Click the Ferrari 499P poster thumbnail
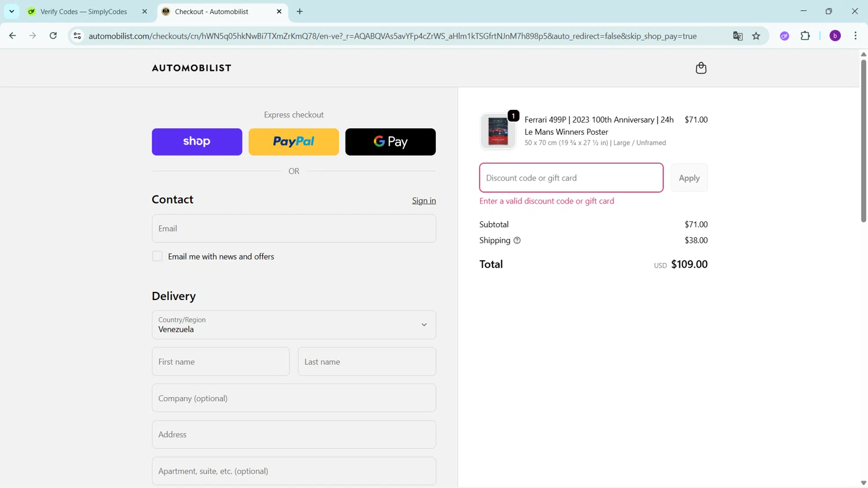 click(x=498, y=131)
